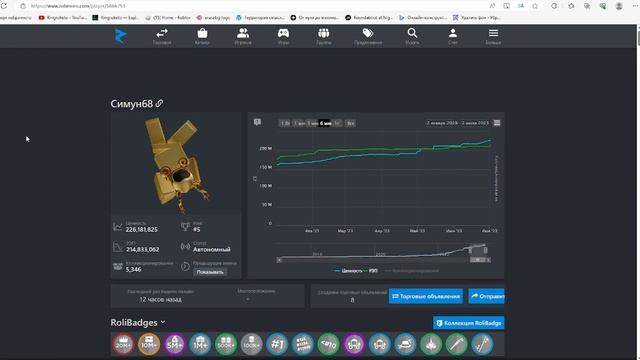Reload page with browser refresh icon
The image size is (640, 360).
(4, 6)
